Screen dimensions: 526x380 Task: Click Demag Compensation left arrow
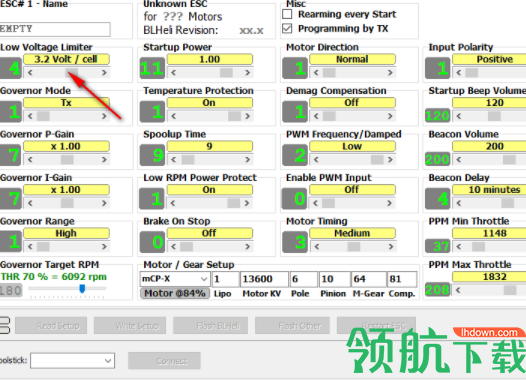point(316,116)
